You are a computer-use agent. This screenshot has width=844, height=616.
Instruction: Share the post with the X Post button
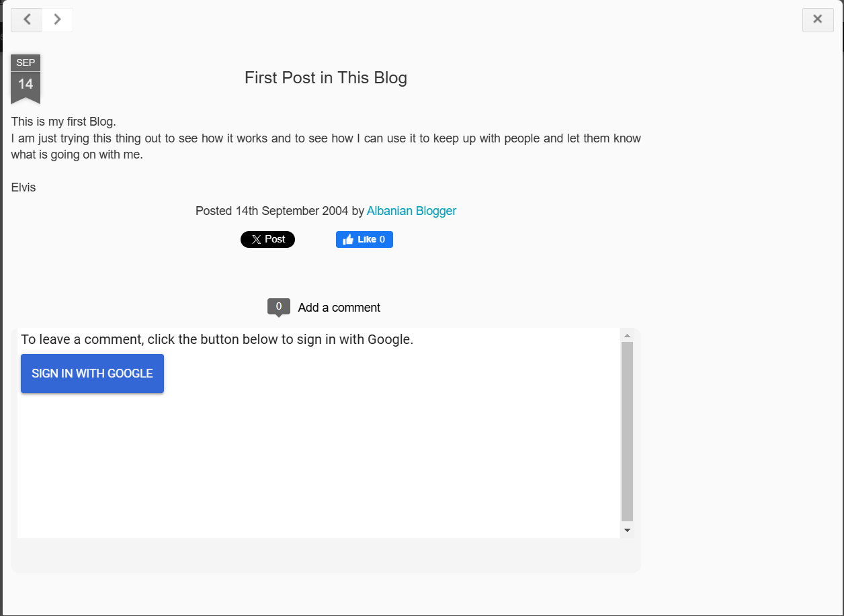coord(267,240)
